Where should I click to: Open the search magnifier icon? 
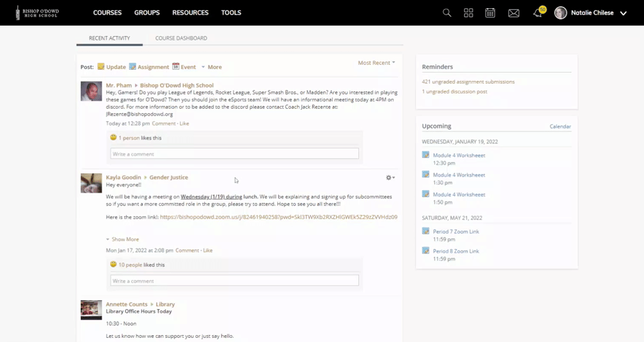pos(447,13)
